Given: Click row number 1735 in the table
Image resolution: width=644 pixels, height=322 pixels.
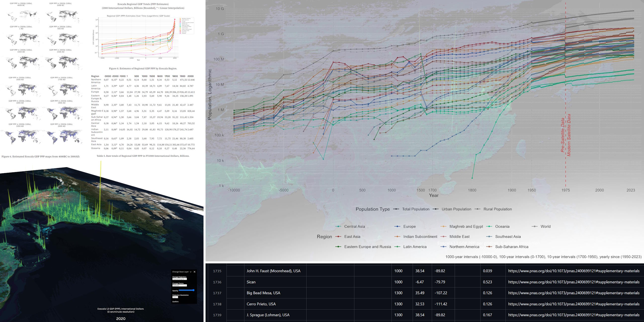Looking at the screenshot, I should [217, 271].
